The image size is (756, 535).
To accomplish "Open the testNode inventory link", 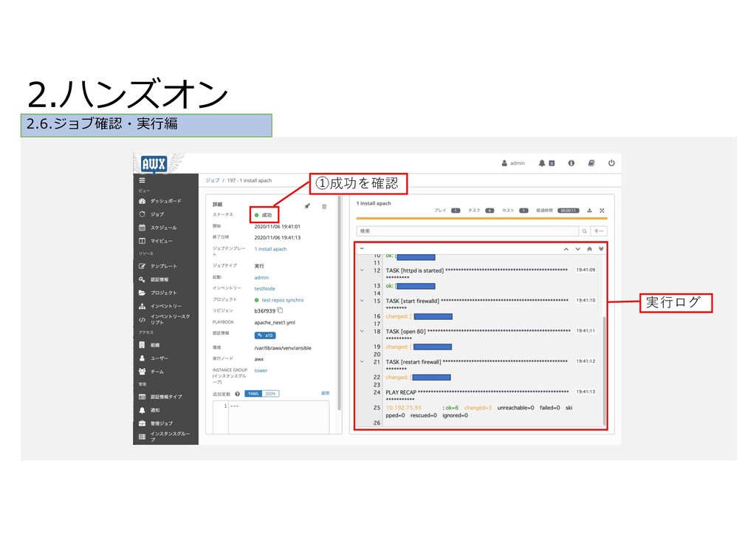I will tap(265, 288).
